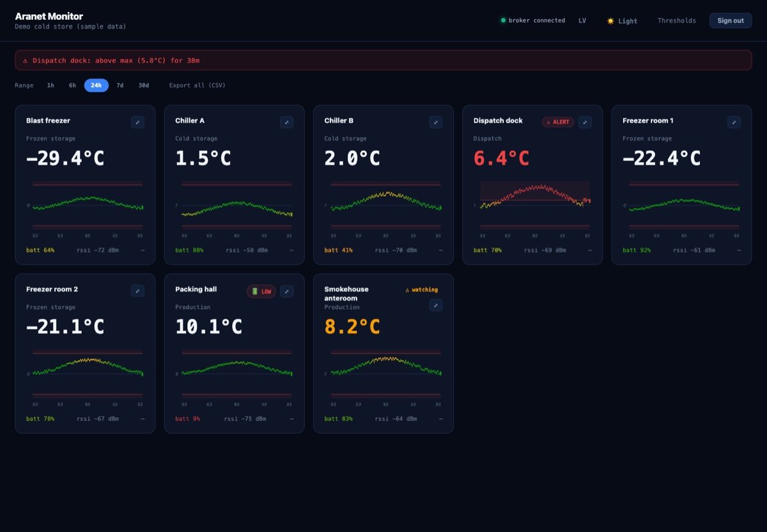Click the LOW battery badge on Packing hall
Screen dimensions: 767x532
click(261, 291)
